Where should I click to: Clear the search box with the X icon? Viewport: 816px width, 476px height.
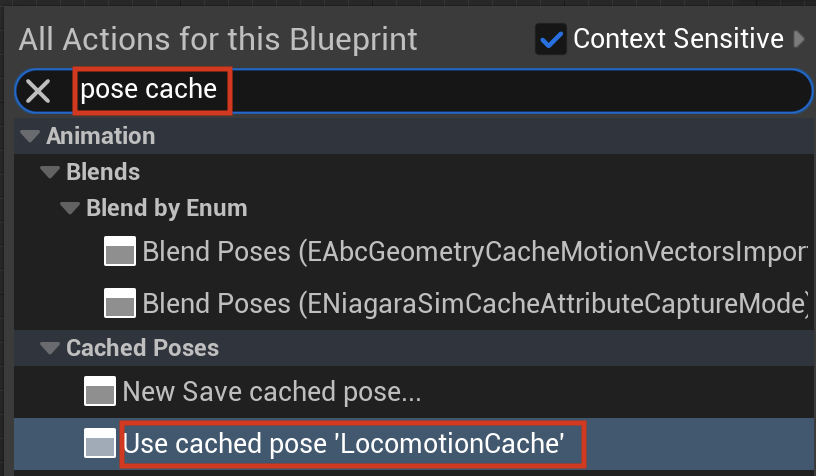pos(38,91)
